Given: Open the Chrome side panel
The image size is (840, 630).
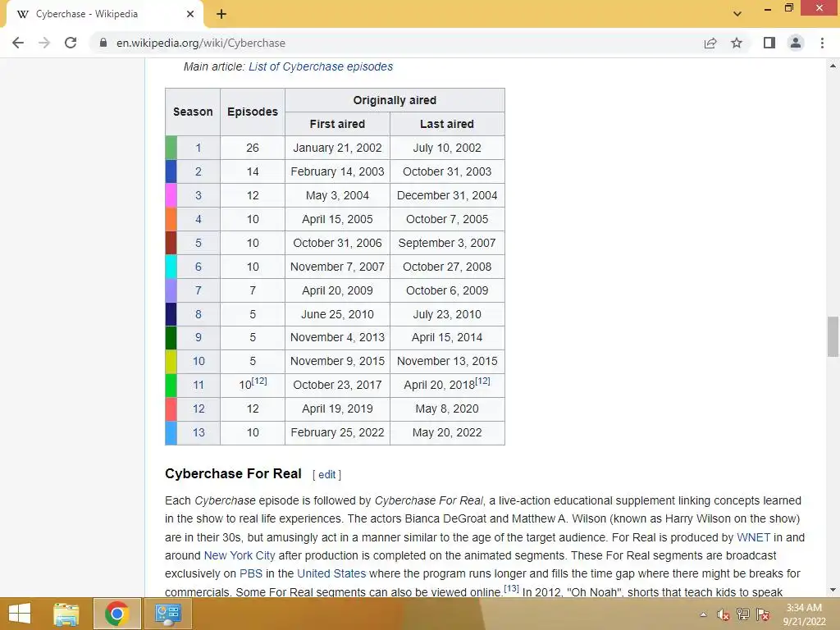Looking at the screenshot, I should pyautogui.click(x=769, y=43).
